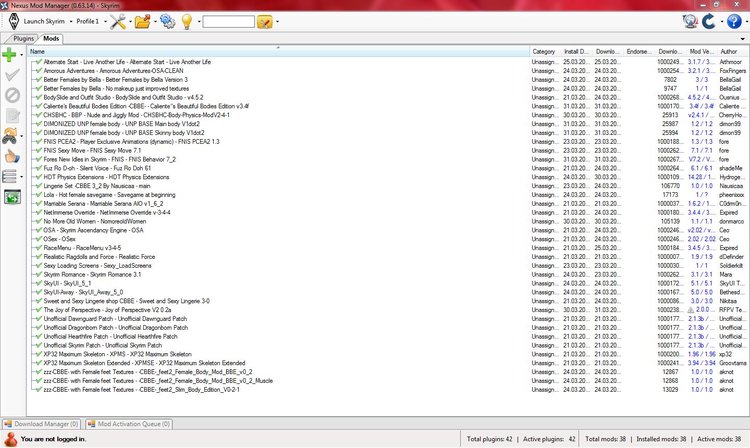Toggle green check for XP32 Maximum Skeleton Extended
Screen dimensions: 750x448
point(39,363)
